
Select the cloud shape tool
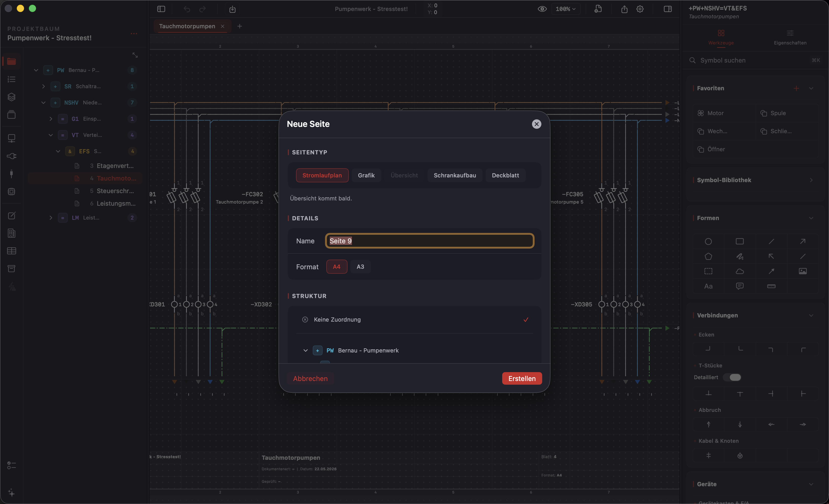pyautogui.click(x=740, y=271)
